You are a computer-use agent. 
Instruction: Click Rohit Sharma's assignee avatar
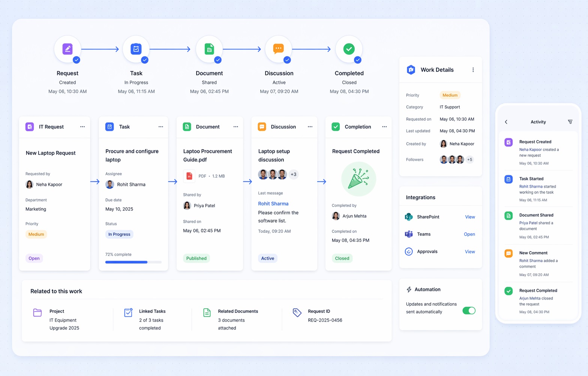[x=109, y=184]
